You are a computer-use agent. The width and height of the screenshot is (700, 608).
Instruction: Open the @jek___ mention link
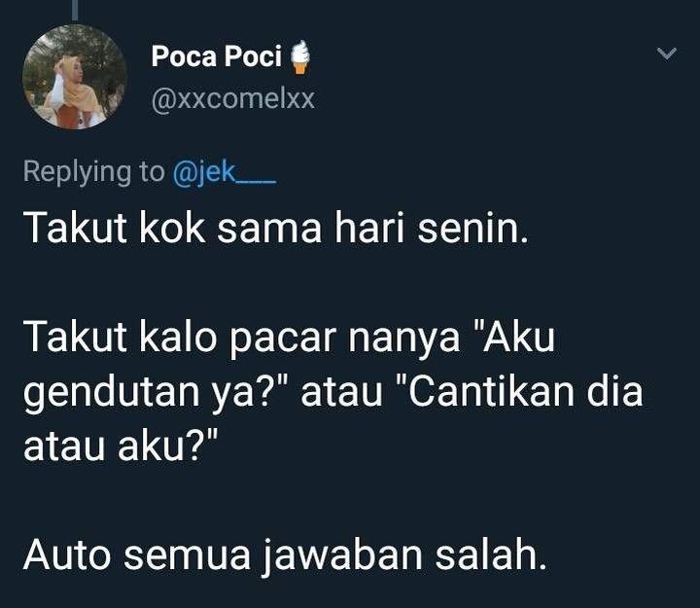click(x=225, y=171)
